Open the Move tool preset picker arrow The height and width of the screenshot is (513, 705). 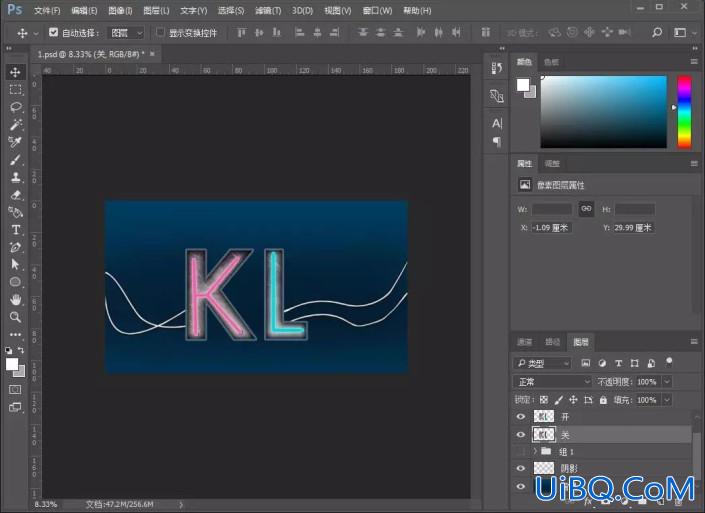coord(36,33)
